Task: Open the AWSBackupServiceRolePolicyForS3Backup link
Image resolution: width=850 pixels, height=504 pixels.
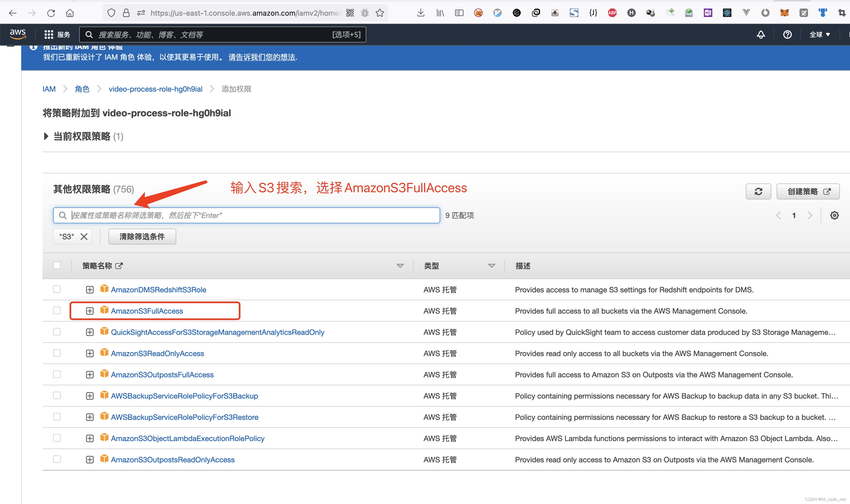Action: coord(184,396)
